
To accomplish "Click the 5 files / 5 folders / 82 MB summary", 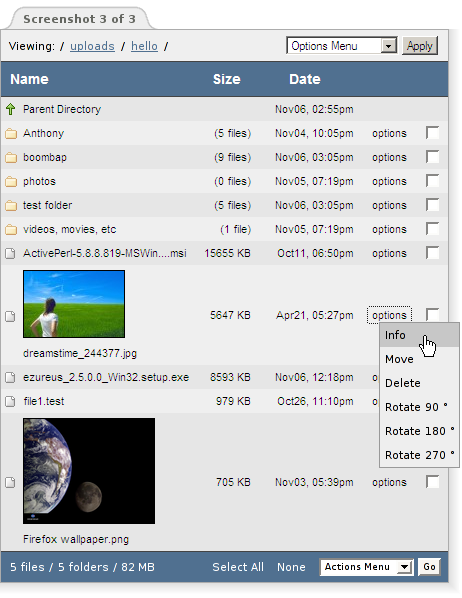I will [x=82, y=567].
